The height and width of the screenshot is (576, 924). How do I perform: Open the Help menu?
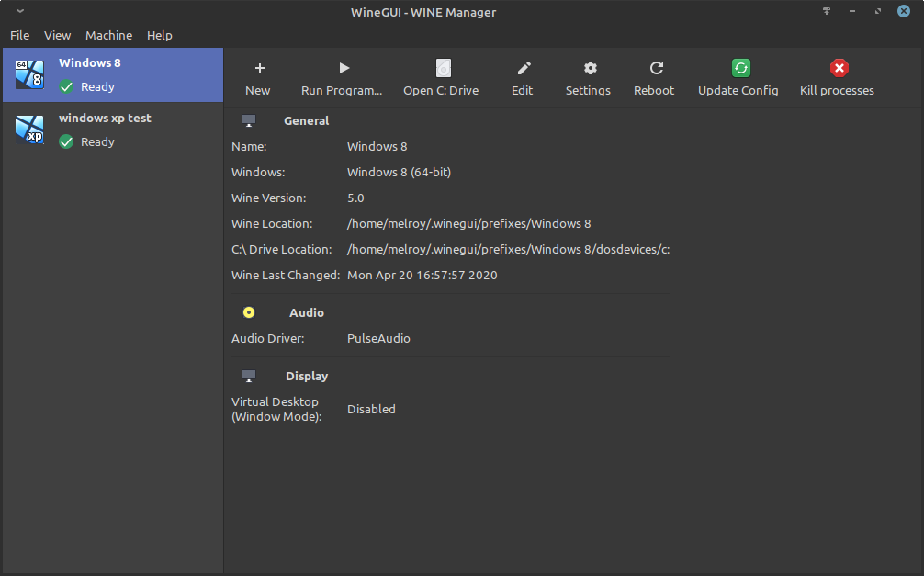click(x=160, y=36)
